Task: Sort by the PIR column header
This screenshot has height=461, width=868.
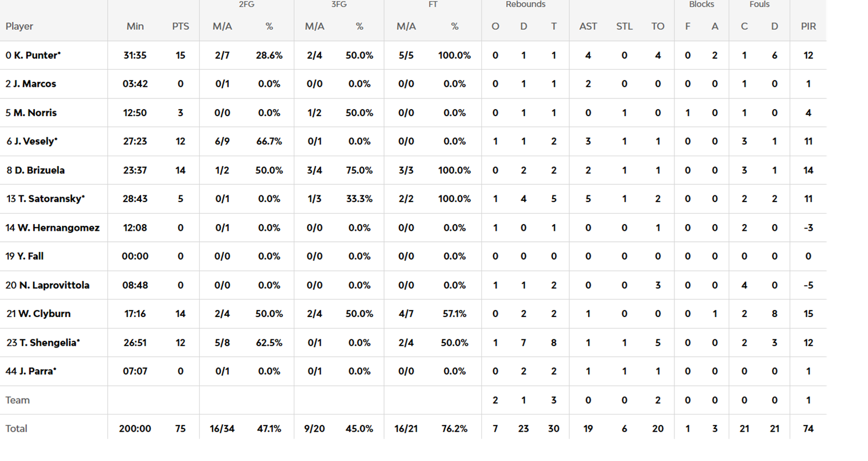Action: tap(808, 26)
